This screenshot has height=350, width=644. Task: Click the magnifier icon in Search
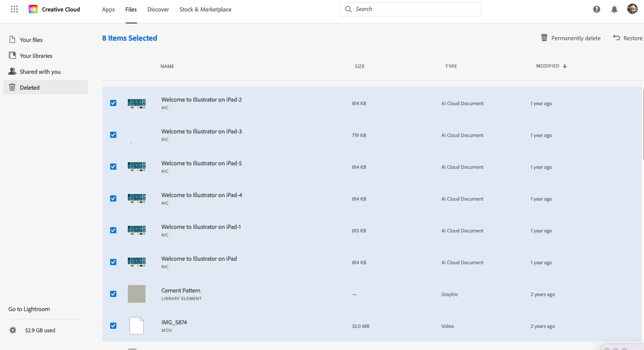point(349,9)
